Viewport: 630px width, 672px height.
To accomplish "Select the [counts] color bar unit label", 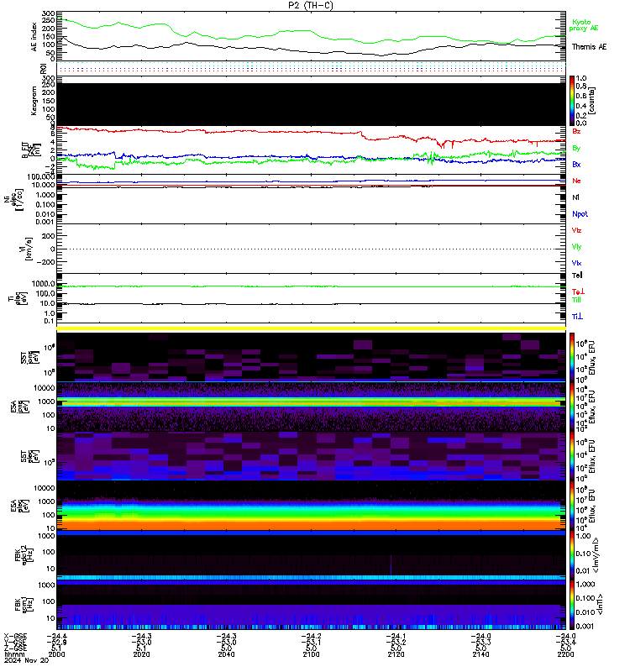I will click(x=592, y=101).
